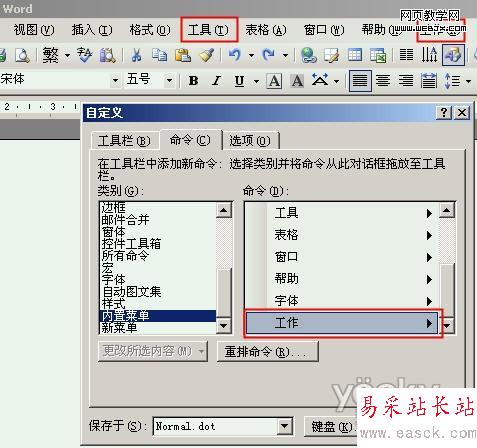This screenshot has height=448, width=477.
Task: Click the dialog help ? button
Action: click(444, 113)
